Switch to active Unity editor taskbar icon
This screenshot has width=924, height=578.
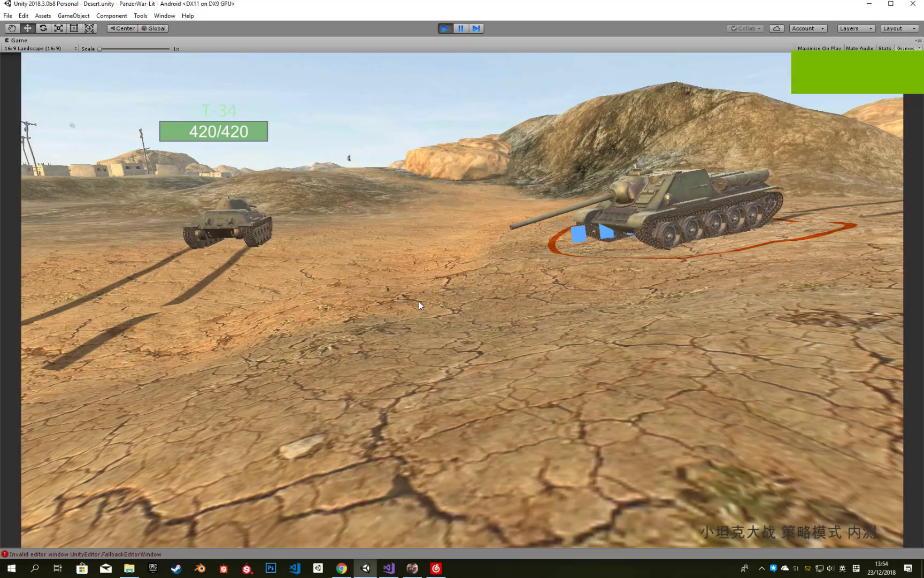click(366, 568)
